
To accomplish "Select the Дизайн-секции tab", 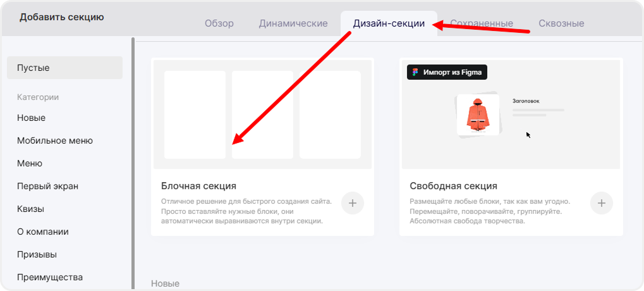I will point(388,23).
